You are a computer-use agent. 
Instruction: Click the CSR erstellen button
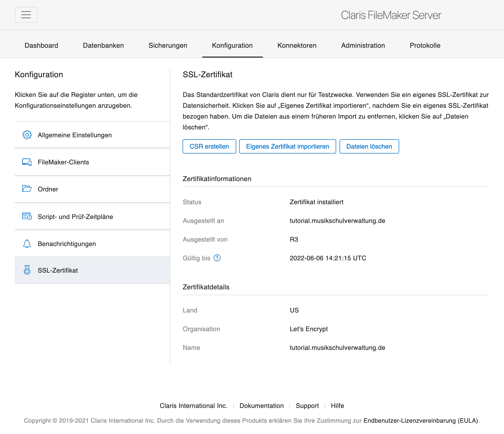[x=209, y=146]
